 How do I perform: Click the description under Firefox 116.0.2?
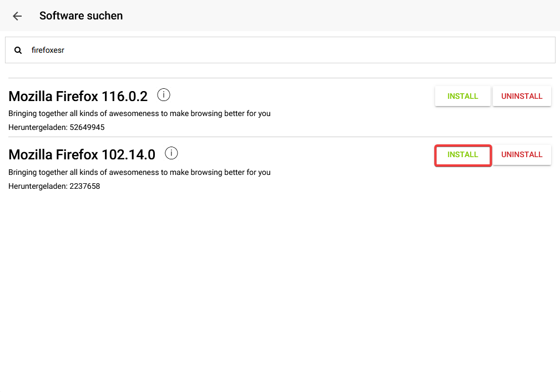click(139, 114)
